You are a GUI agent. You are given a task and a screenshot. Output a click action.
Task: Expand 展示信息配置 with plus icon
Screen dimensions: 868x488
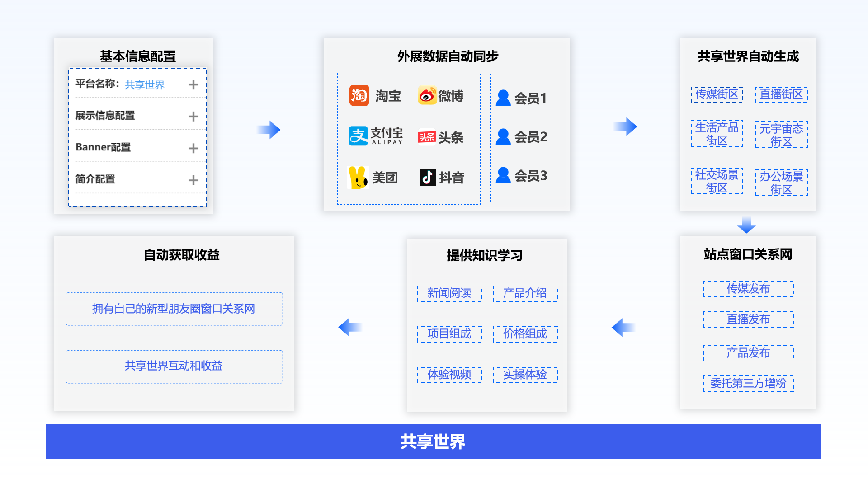193,116
